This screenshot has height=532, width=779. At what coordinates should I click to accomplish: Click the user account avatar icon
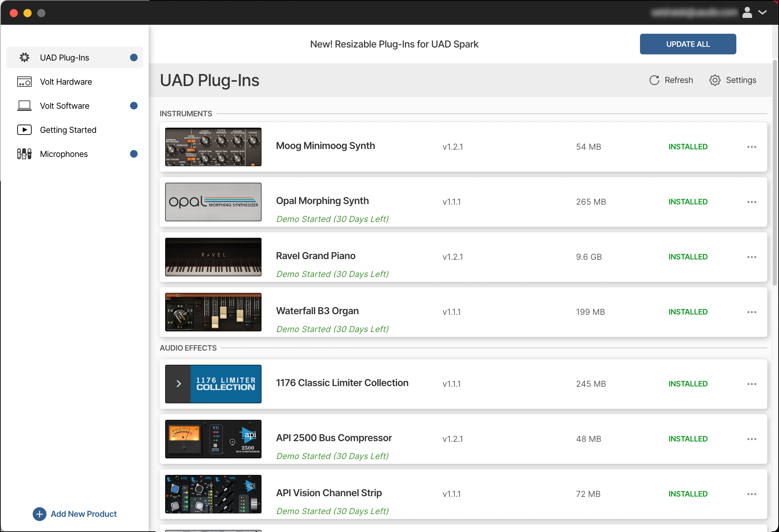click(747, 12)
